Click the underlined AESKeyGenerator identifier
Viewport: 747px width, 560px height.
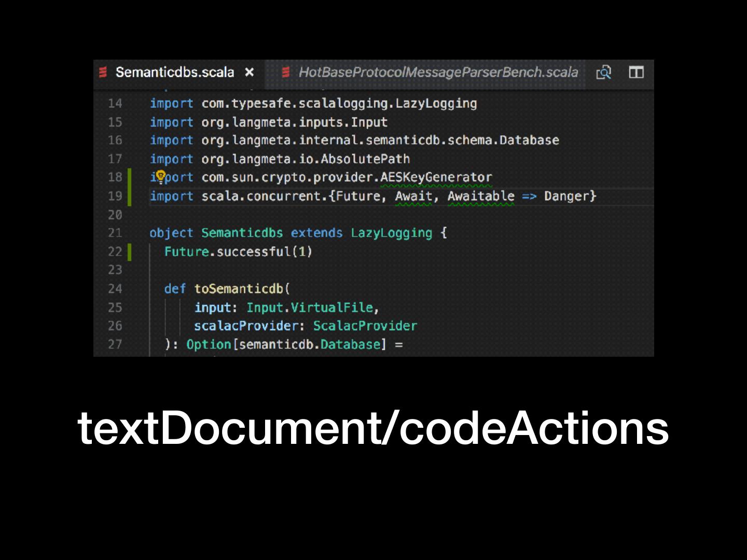point(436,177)
